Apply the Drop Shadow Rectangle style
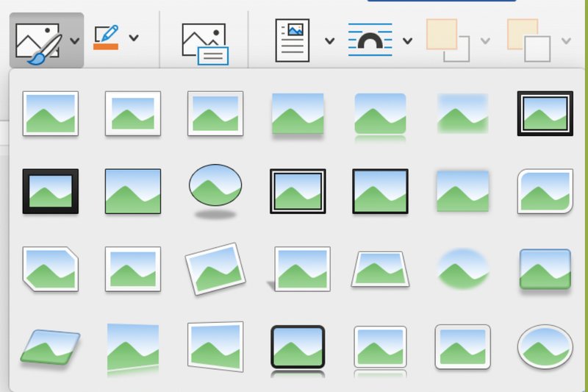This screenshot has width=588, height=392. [x=298, y=115]
